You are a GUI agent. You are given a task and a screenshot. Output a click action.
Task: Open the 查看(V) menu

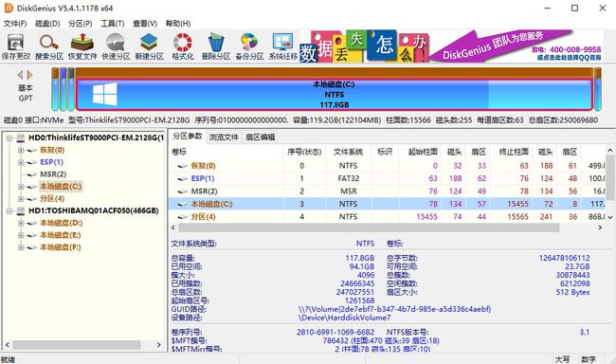coord(145,24)
